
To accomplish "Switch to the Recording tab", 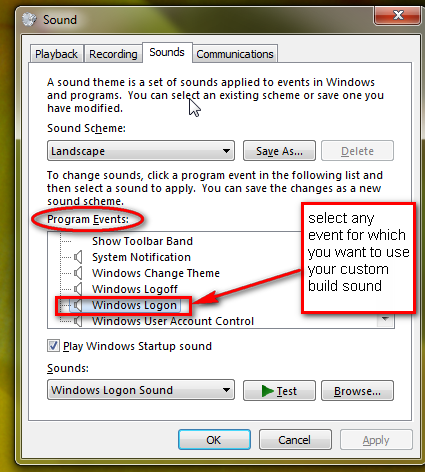I will tap(113, 54).
